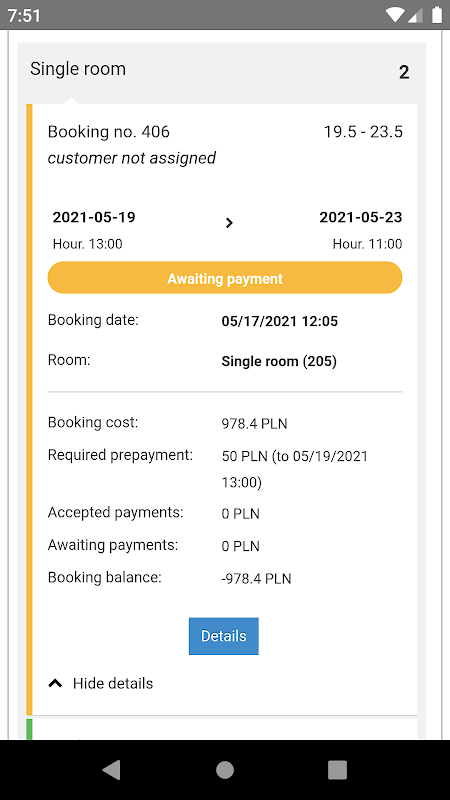This screenshot has width=450, height=800.
Task: Tap the Awaiting payment status badge
Action: 225,278
